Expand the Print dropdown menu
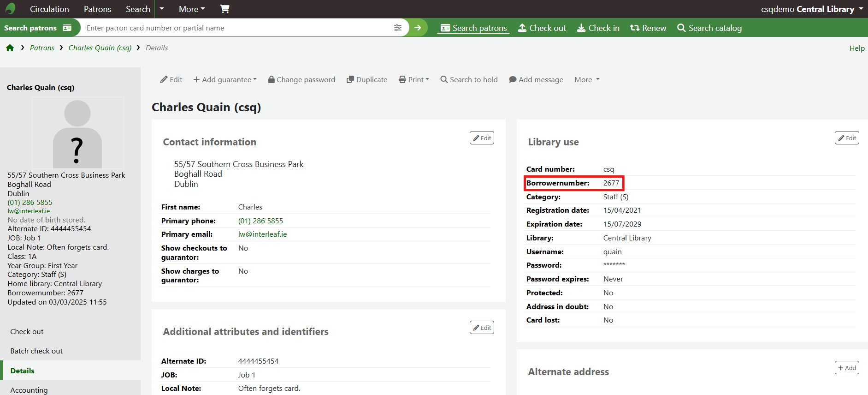Viewport: 868px width, 395px height. click(x=414, y=79)
